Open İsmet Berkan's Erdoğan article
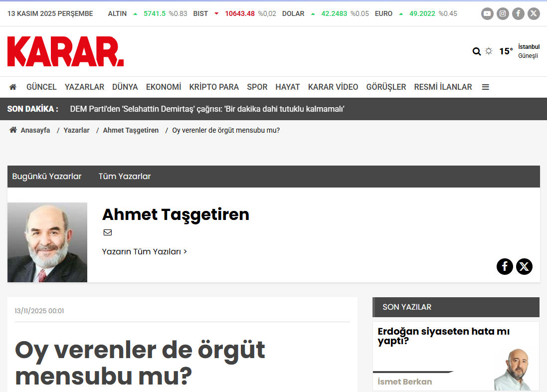Viewport: 547px width, 392px height. 443,336
